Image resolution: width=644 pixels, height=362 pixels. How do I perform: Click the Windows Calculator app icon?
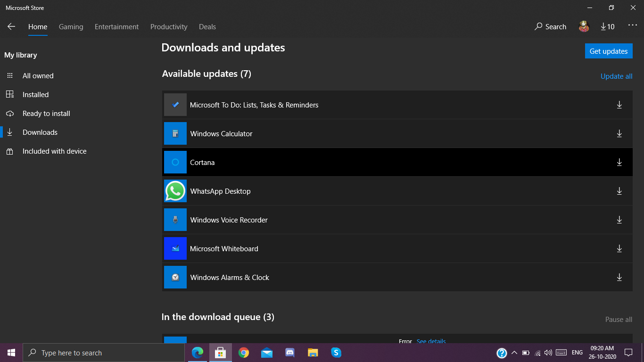(175, 133)
